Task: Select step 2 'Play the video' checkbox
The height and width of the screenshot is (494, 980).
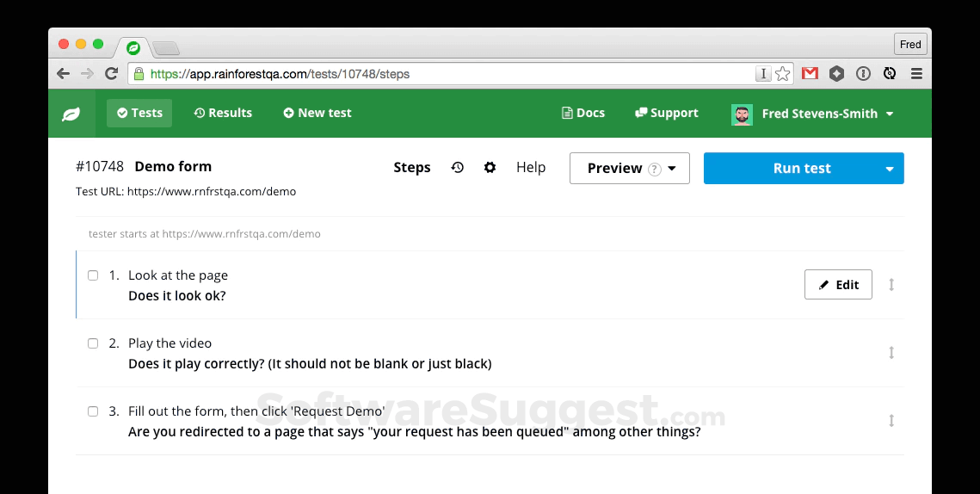Action: [x=93, y=343]
